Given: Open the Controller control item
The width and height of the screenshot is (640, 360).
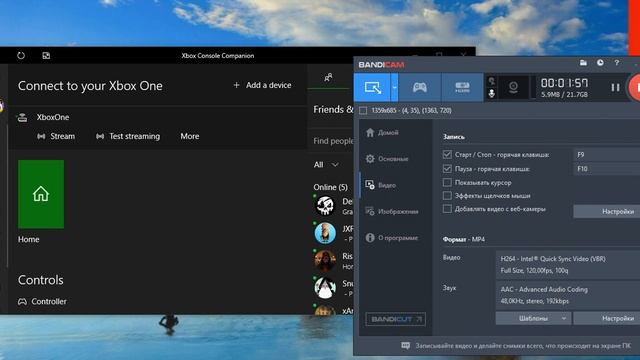Looking at the screenshot, I should [42, 302].
